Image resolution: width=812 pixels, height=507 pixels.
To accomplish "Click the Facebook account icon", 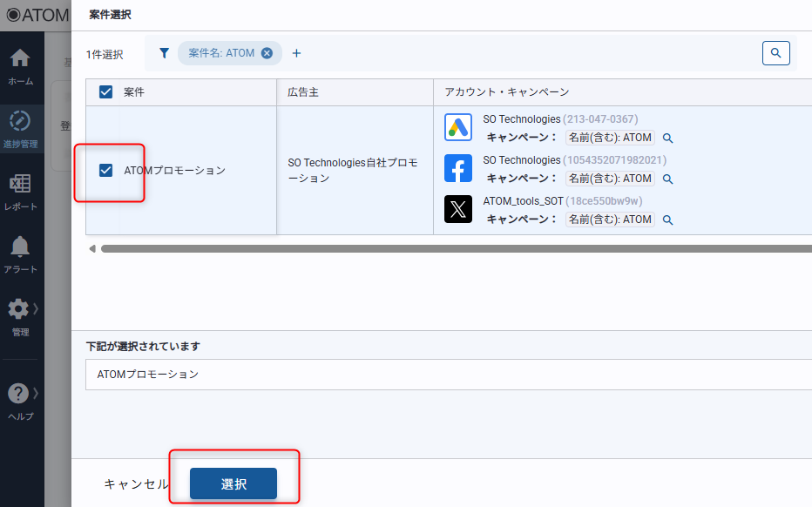I will (x=458, y=168).
